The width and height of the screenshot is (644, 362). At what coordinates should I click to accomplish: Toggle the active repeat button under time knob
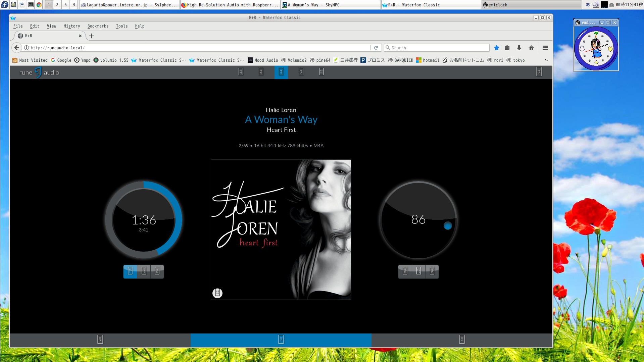coord(130,271)
